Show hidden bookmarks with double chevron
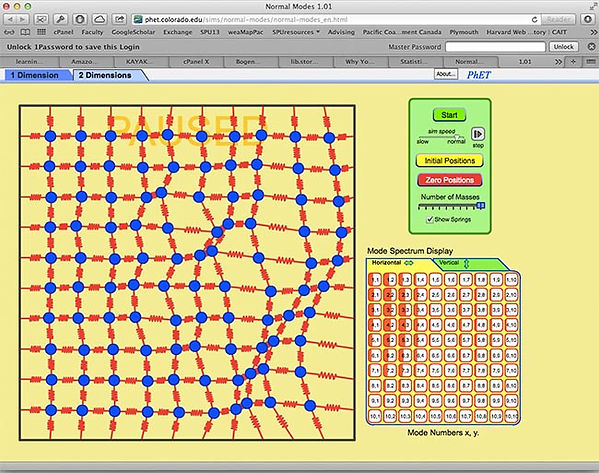This screenshot has width=599, height=473. tap(593, 32)
